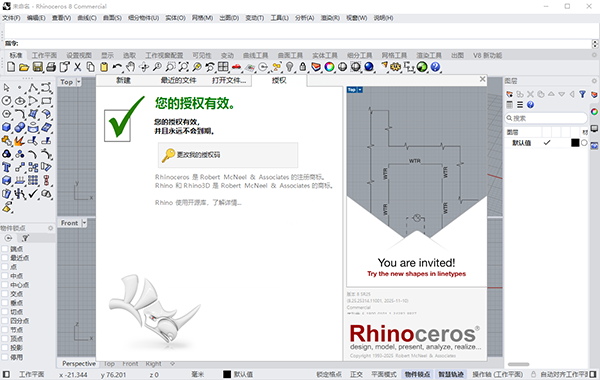
Task: Click the layer search field
Action: (x=546, y=118)
